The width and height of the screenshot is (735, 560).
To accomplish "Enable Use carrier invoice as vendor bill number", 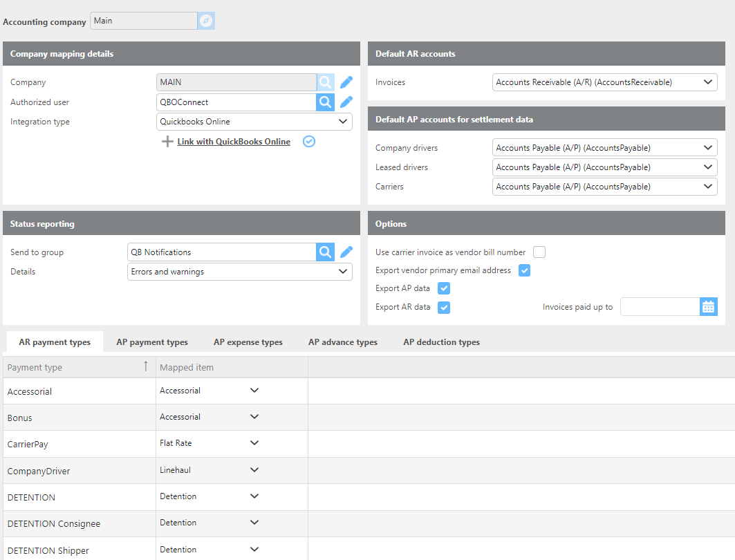I will [539, 252].
